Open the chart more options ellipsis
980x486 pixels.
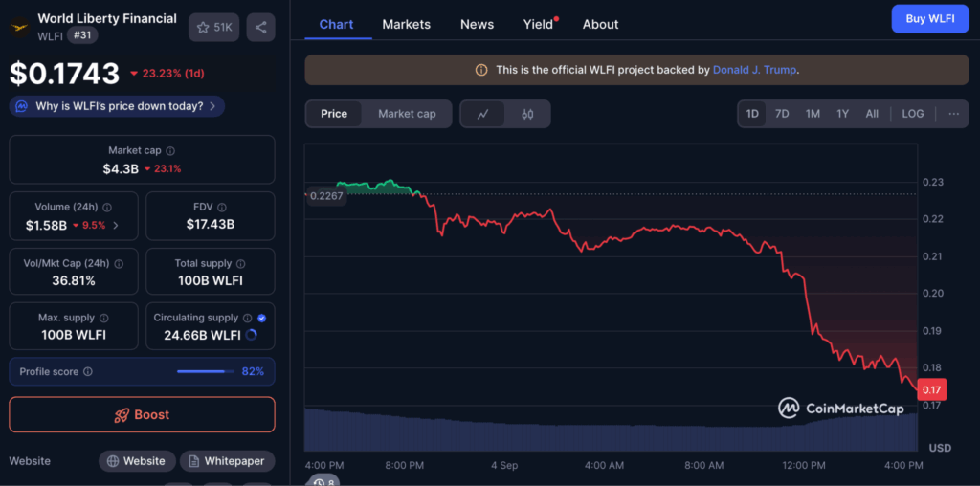953,114
